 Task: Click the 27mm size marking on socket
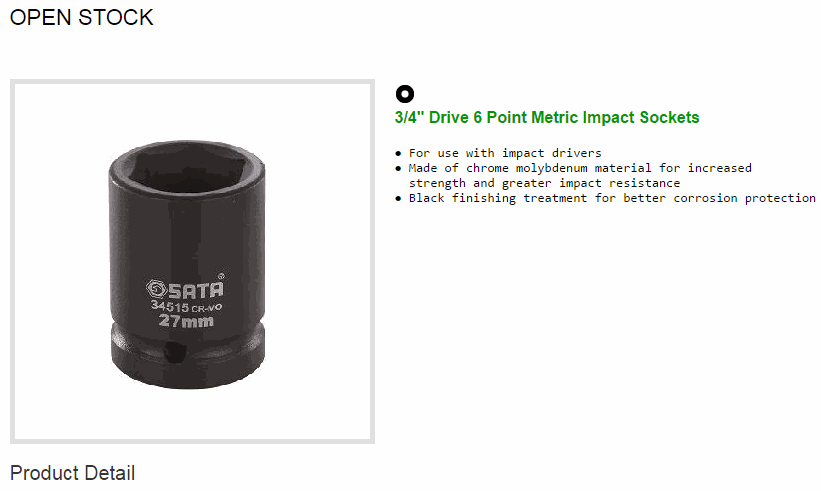click(186, 320)
